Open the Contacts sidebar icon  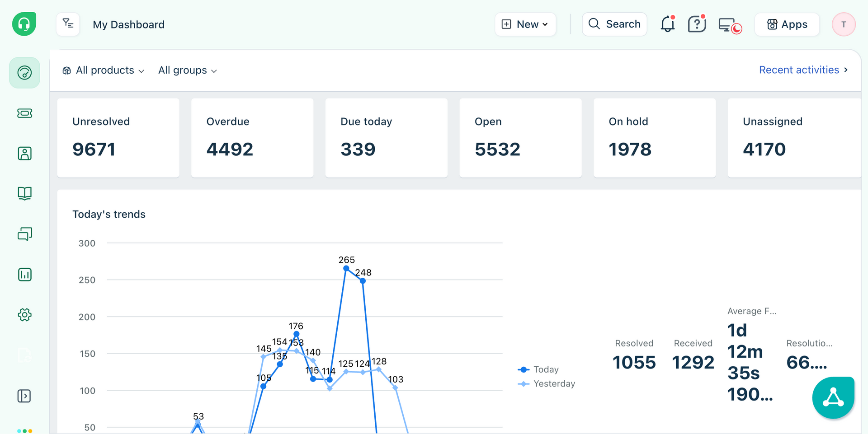[24, 154]
